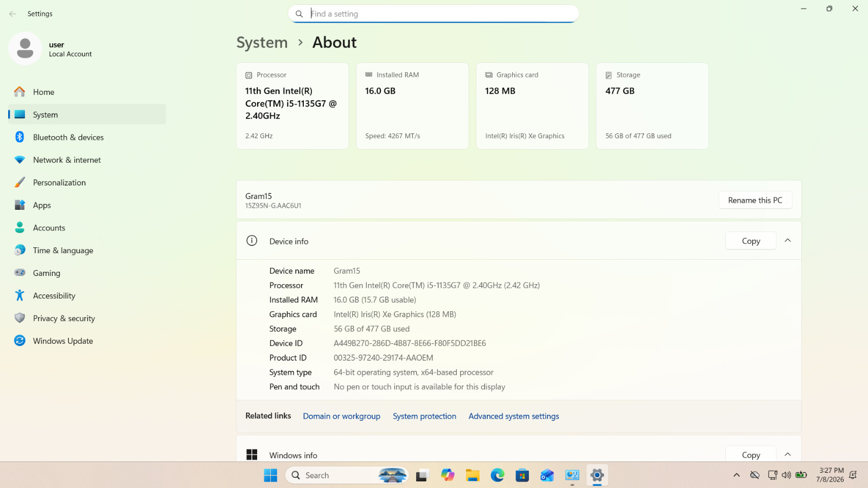
Task: Open Privacy & security settings
Action: [x=87, y=318]
